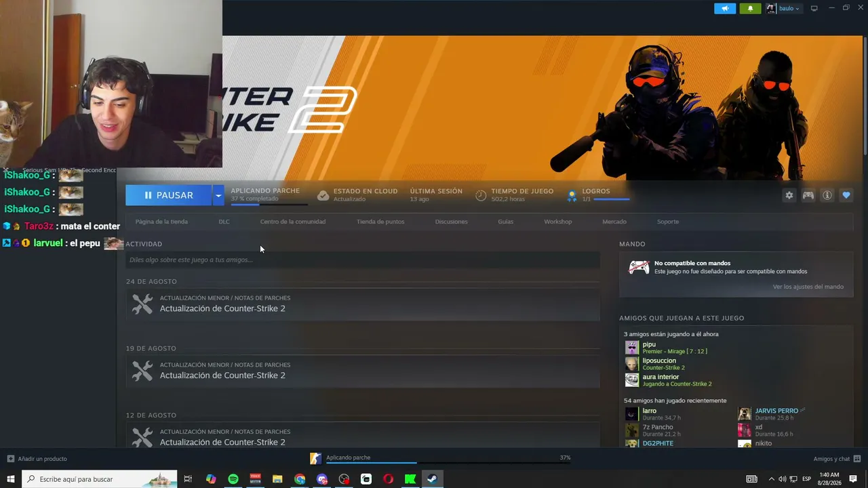This screenshot has height=488, width=868.
Task: Open Amigos y chat
Action: [x=837, y=459]
